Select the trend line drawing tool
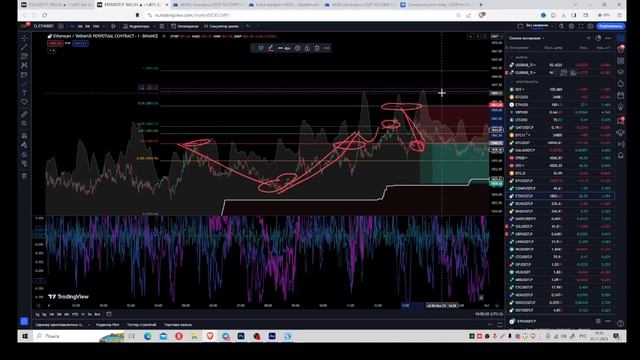Viewport: 640px width, 360px height. click(x=24, y=47)
